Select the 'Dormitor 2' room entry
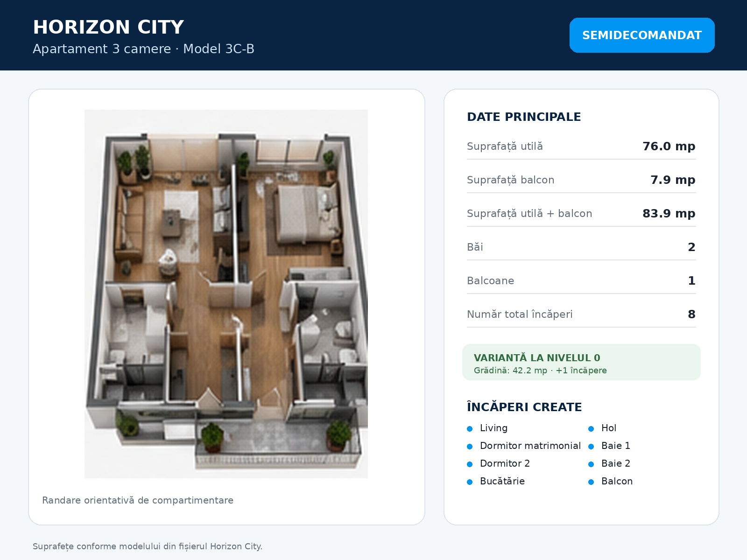747x560 pixels. (x=505, y=464)
